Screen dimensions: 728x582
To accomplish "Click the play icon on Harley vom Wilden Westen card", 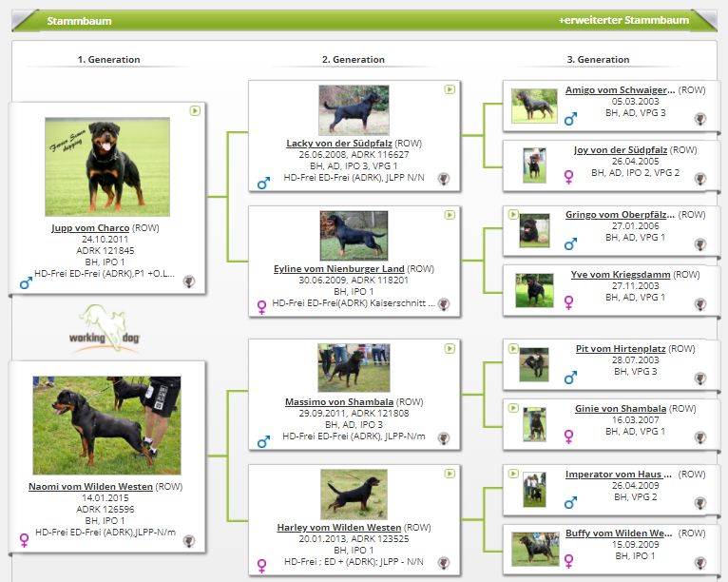I will coord(450,473).
